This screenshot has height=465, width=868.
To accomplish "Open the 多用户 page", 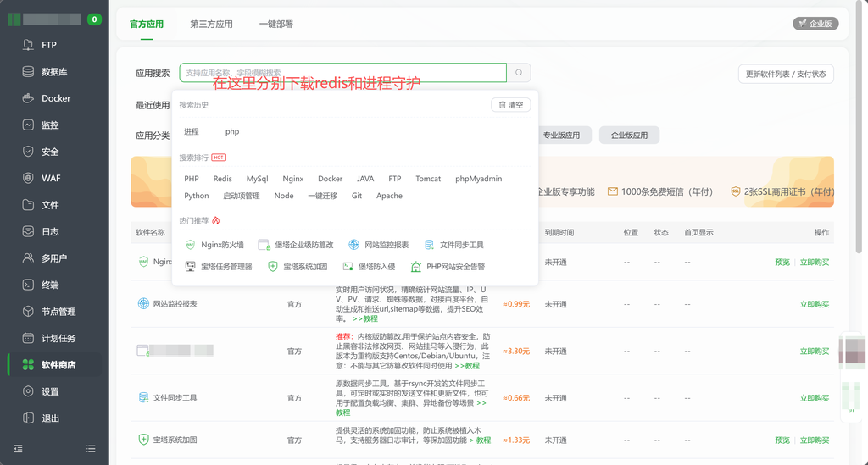I will [x=54, y=258].
